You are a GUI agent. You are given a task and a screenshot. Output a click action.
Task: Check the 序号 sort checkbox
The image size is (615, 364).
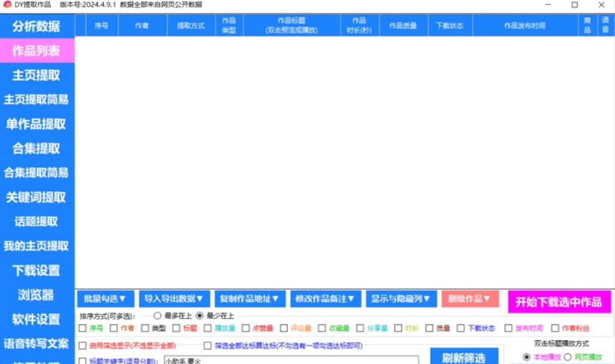pos(83,328)
